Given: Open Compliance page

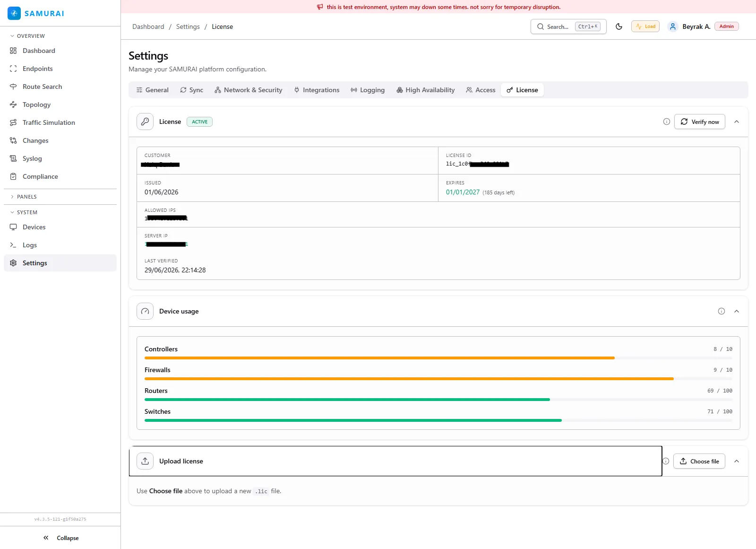Looking at the screenshot, I should (60, 176).
